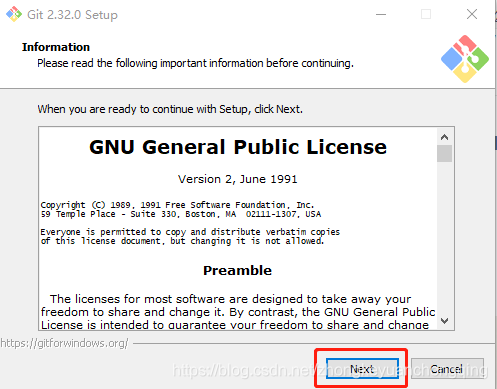Screen dimensions: 497x389
Task: Click the Git logo in title bar
Action: pos(14,14)
